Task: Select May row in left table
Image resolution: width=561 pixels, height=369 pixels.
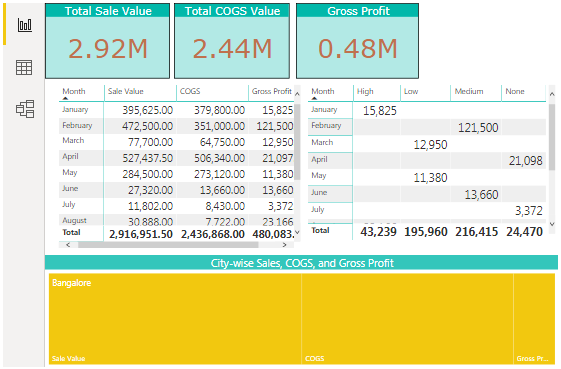Action: point(176,174)
